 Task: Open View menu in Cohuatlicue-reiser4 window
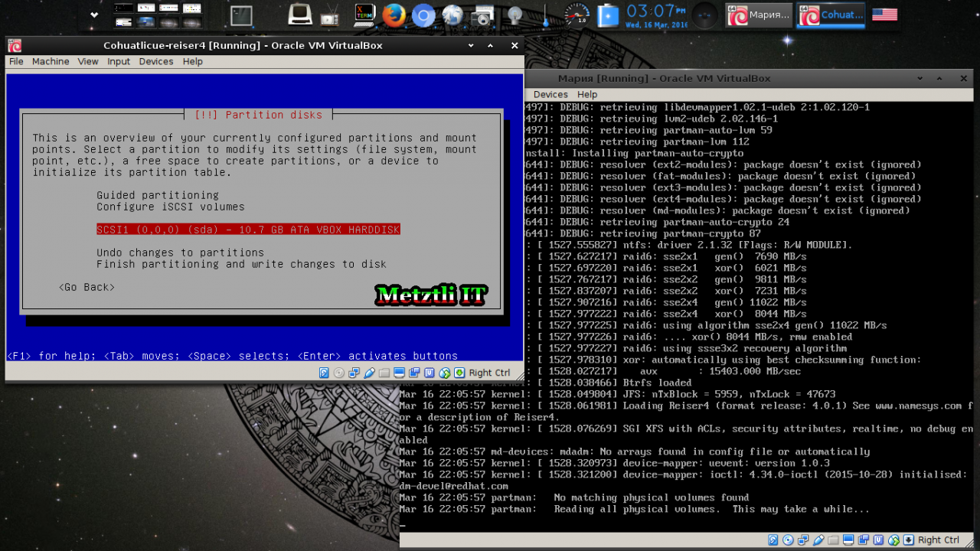(x=88, y=62)
